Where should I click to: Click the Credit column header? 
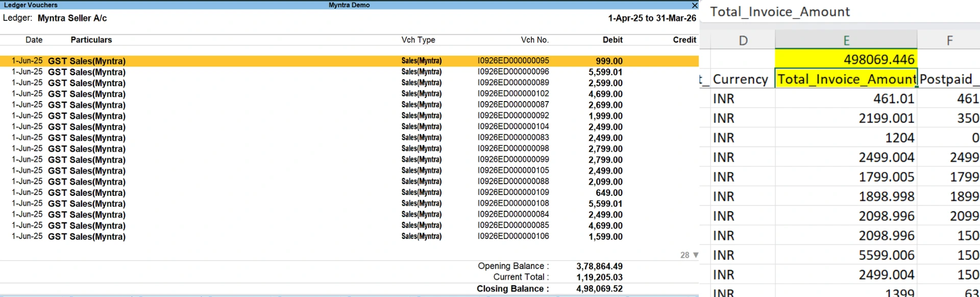point(684,40)
